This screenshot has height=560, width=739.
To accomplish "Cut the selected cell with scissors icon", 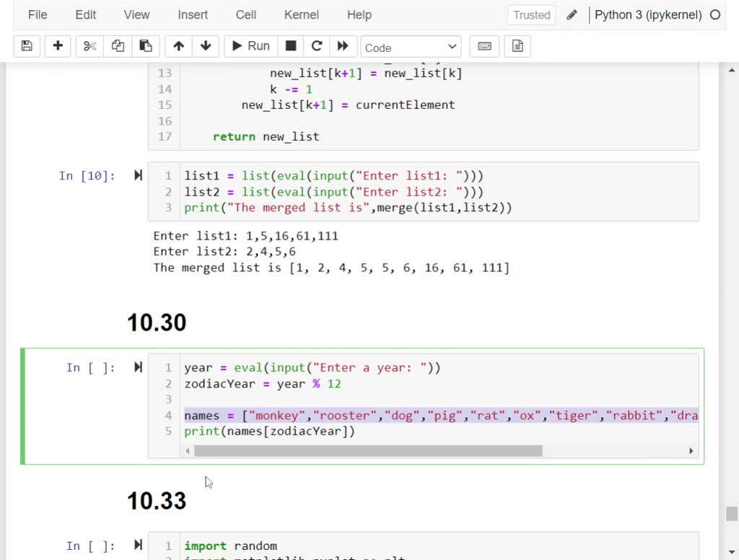I will pyautogui.click(x=89, y=45).
